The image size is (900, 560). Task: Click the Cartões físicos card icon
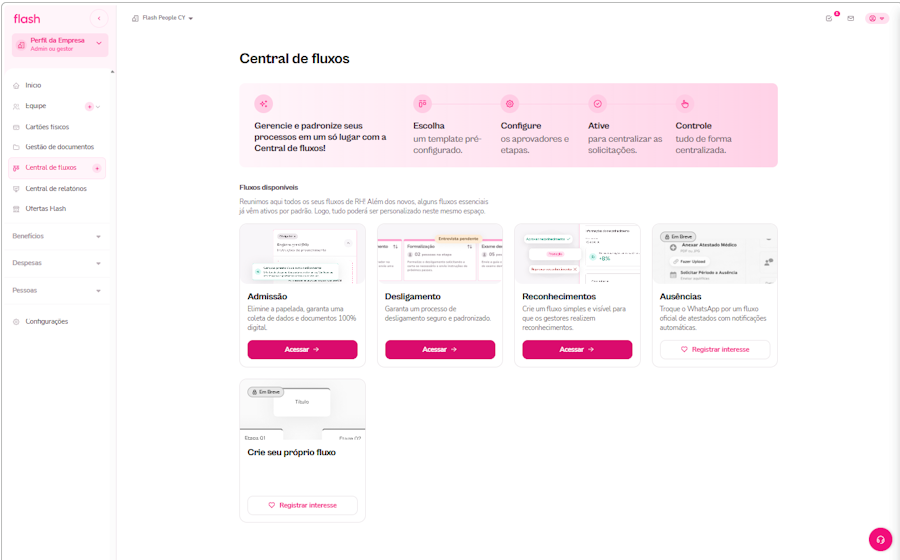click(x=16, y=127)
